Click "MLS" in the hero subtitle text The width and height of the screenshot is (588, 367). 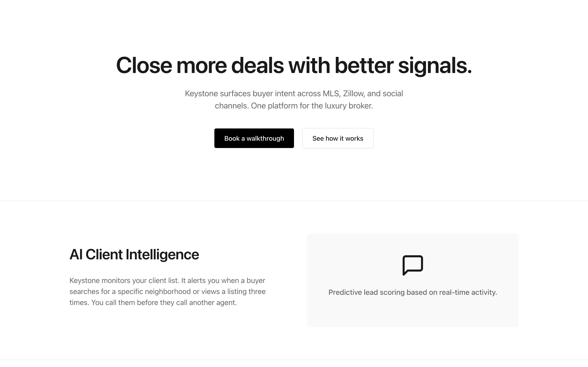click(331, 93)
